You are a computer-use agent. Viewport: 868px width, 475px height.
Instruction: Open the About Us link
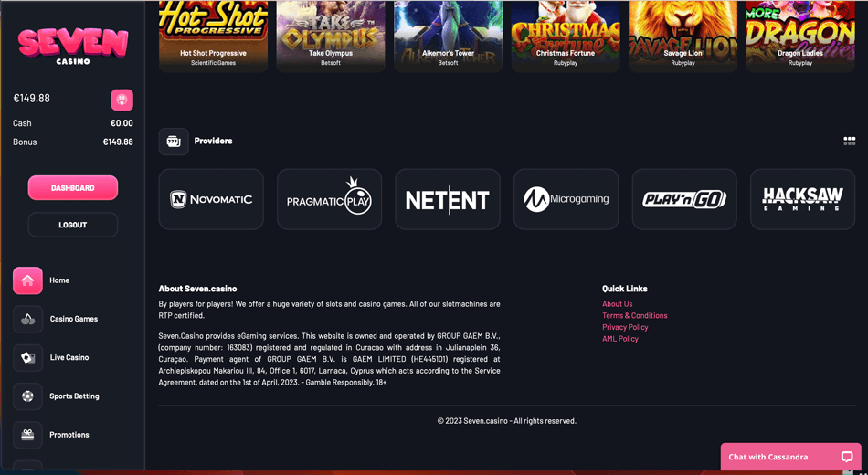click(x=618, y=304)
